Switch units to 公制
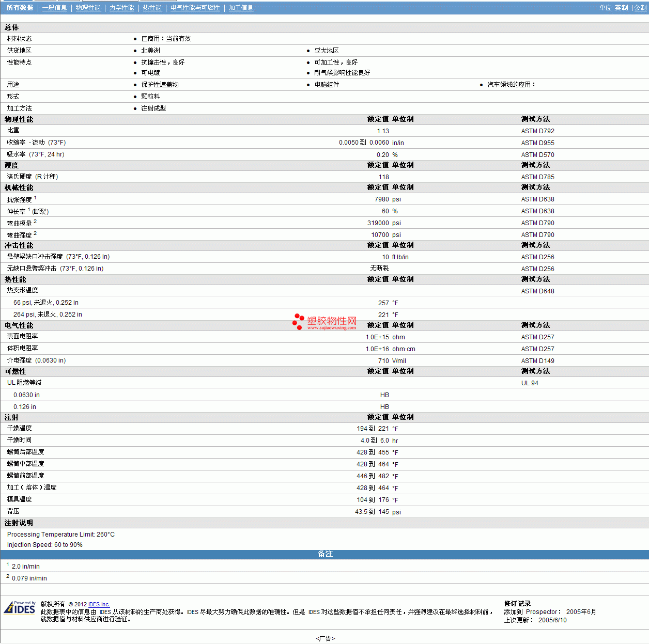The width and height of the screenshot is (649, 644). coord(640,8)
